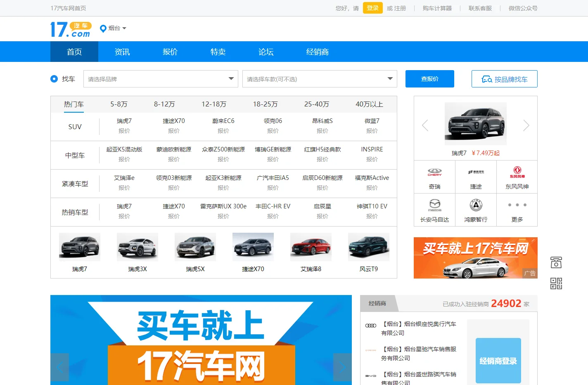Open the 购车计算器 link
Viewport: 588px width, 385px height.
tap(437, 8)
